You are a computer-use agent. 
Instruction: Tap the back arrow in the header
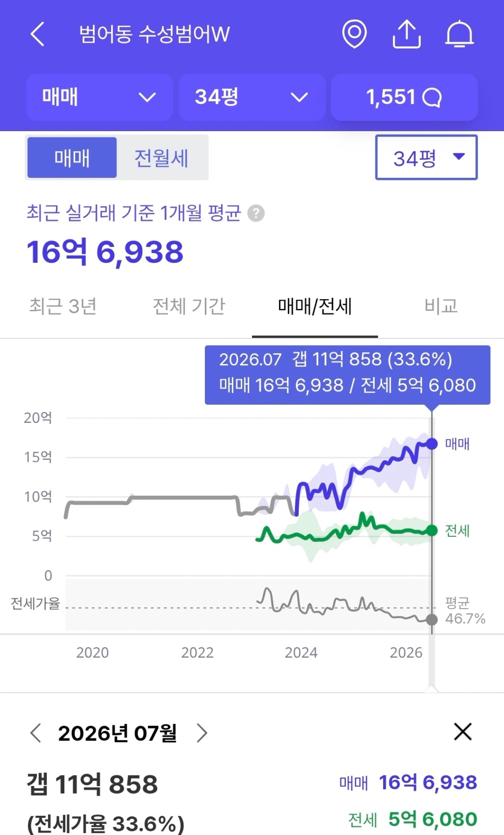(x=38, y=34)
